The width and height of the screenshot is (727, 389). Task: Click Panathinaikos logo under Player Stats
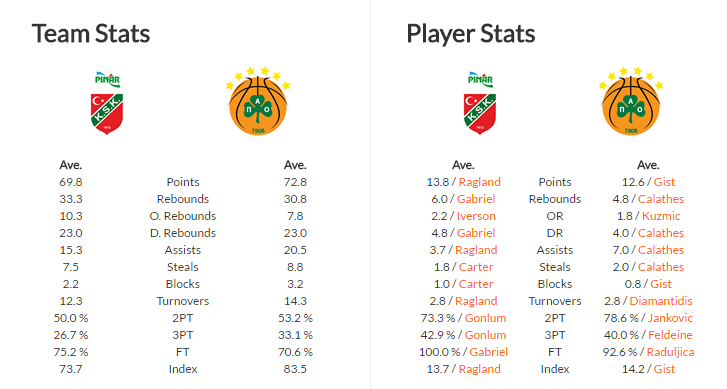[x=631, y=102]
